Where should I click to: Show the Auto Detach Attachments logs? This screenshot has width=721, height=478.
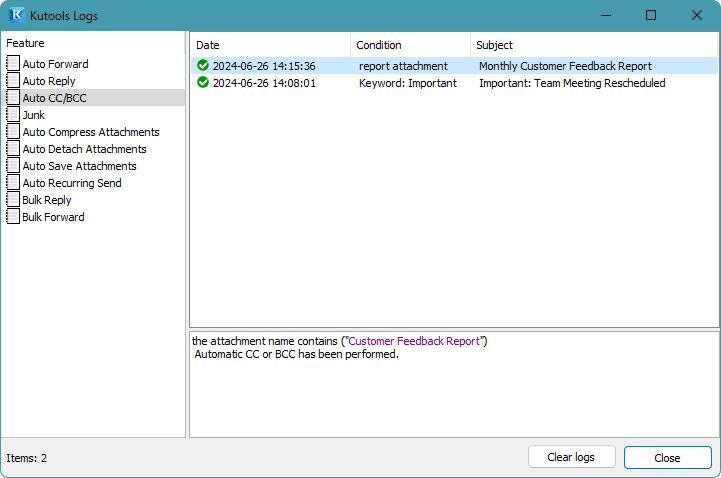[84, 149]
